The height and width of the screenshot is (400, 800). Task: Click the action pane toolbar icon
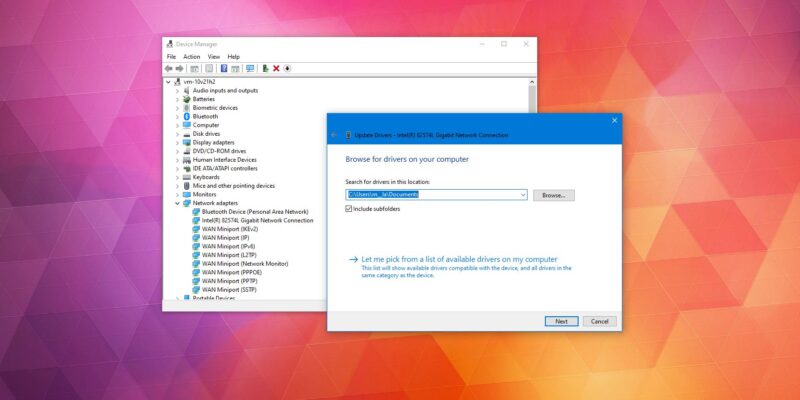(235, 68)
